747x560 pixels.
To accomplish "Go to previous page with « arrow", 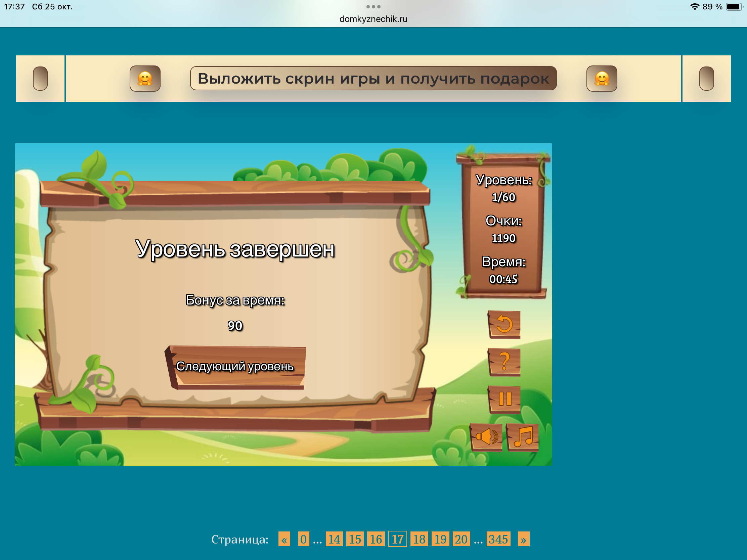I will point(284,539).
